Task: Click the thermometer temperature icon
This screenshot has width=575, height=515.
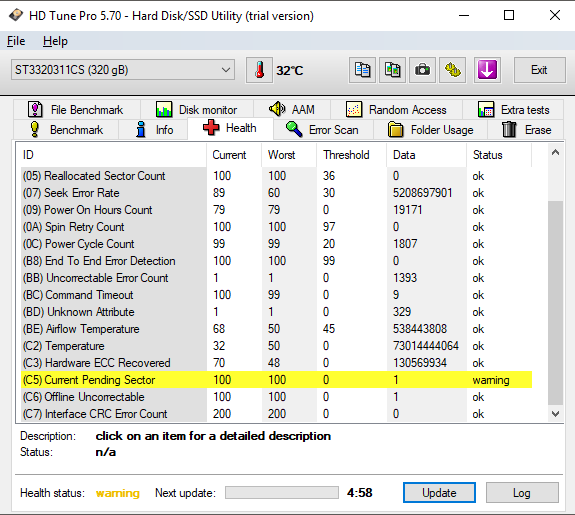Action: pyautogui.click(x=259, y=70)
